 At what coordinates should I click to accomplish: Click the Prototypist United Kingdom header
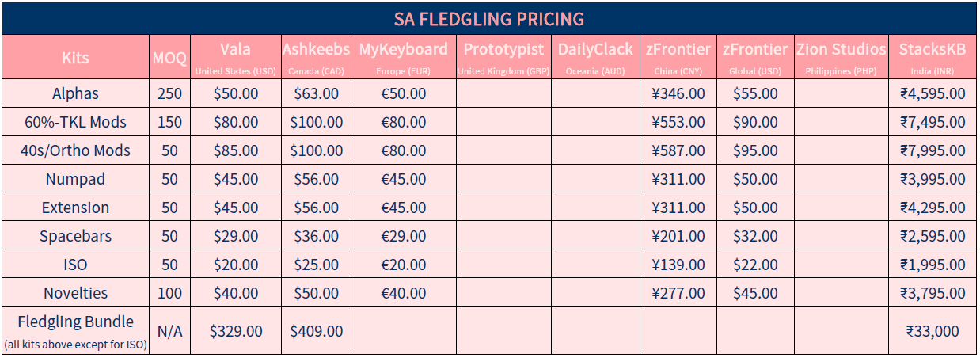503,57
